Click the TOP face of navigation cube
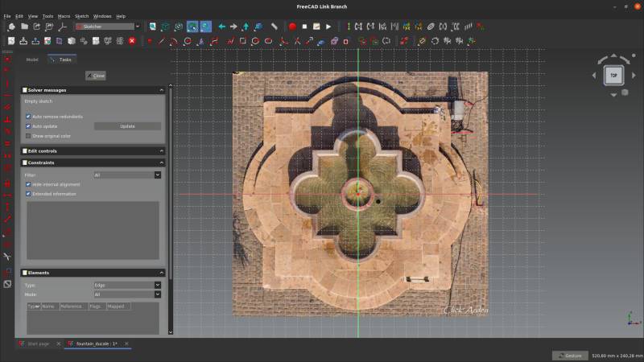The height and width of the screenshot is (362, 644). pyautogui.click(x=613, y=76)
